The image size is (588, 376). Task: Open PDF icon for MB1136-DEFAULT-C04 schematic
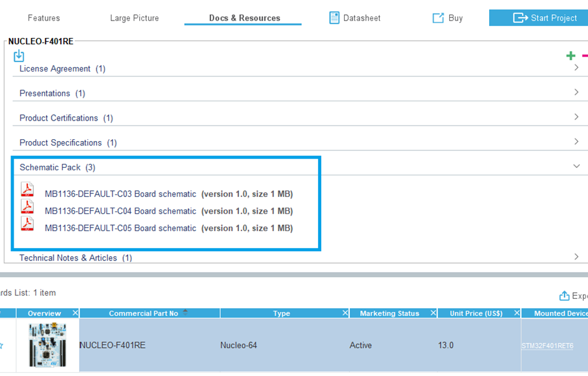(27, 207)
